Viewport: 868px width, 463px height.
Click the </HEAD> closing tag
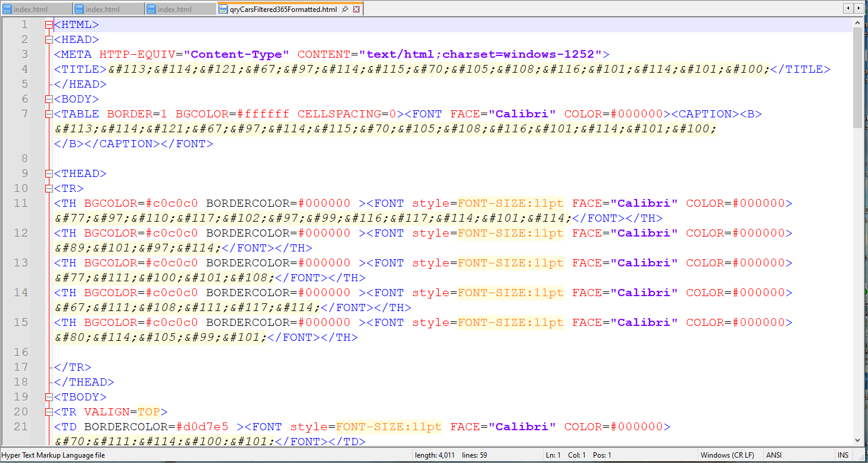(80, 84)
